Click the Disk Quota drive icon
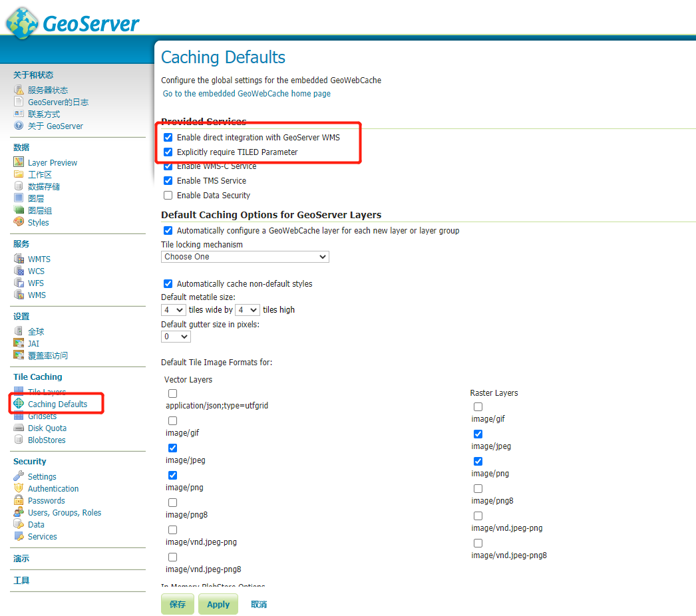Screen dimensions: 696x616 19,427
